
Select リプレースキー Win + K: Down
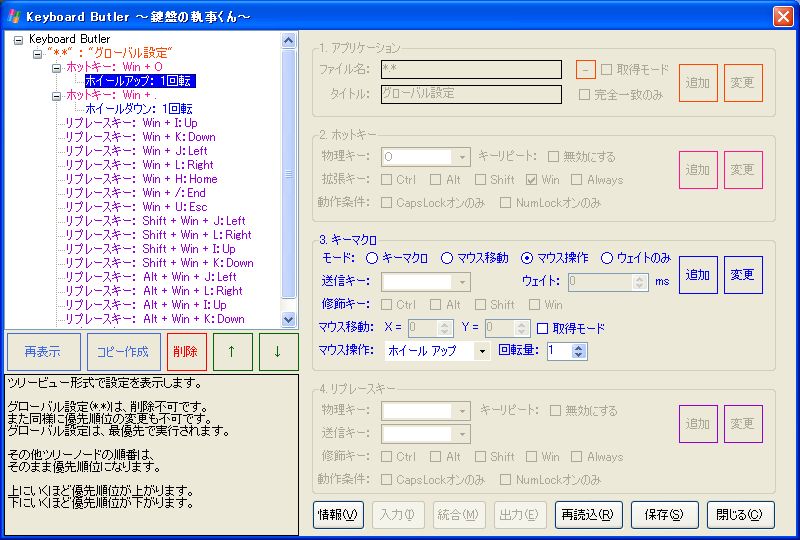tap(140, 137)
